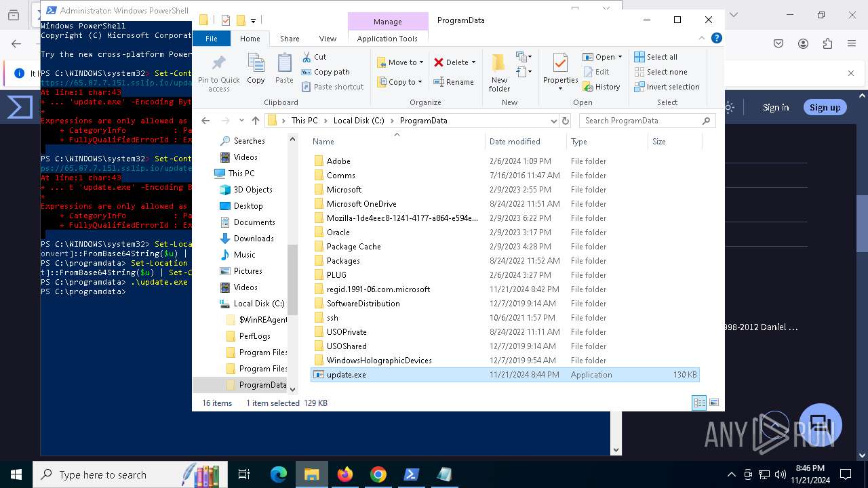Click the Copy ribbon icon
The width and height of the screenshot is (868, 488).
(x=256, y=69)
